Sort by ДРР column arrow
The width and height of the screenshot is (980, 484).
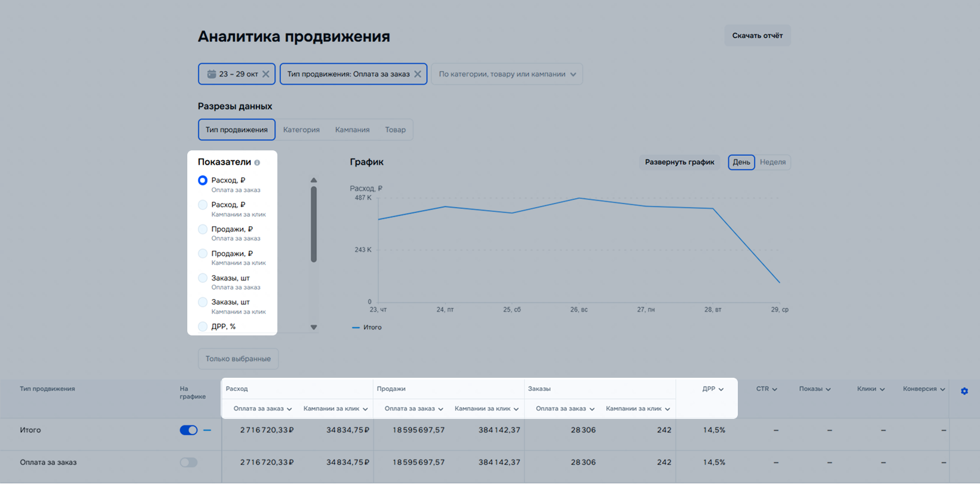(721, 389)
